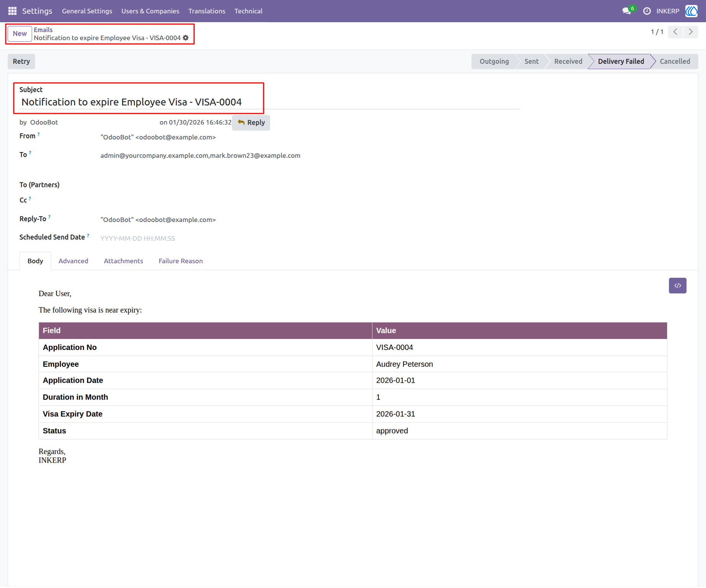Screen dimensions: 706x588
Task: Open the activities clock icon
Action: point(647,11)
